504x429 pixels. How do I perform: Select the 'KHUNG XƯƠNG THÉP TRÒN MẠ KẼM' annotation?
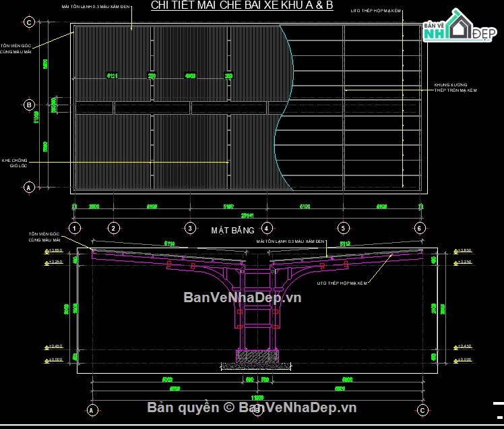(x=455, y=88)
